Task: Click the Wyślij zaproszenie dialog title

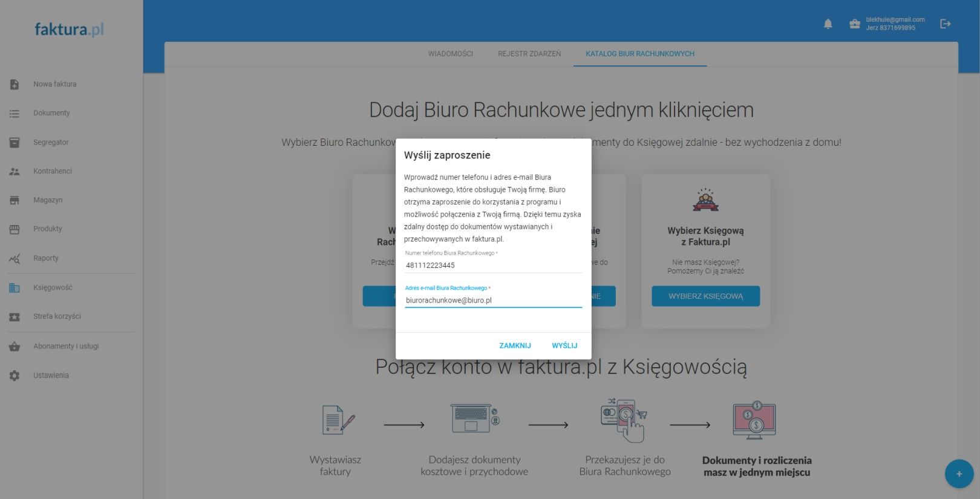Action: tap(447, 155)
